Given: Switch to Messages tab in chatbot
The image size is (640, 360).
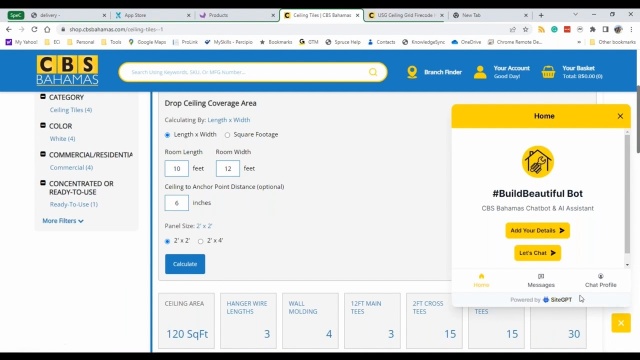Looking at the screenshot, I should coord(541,280).
